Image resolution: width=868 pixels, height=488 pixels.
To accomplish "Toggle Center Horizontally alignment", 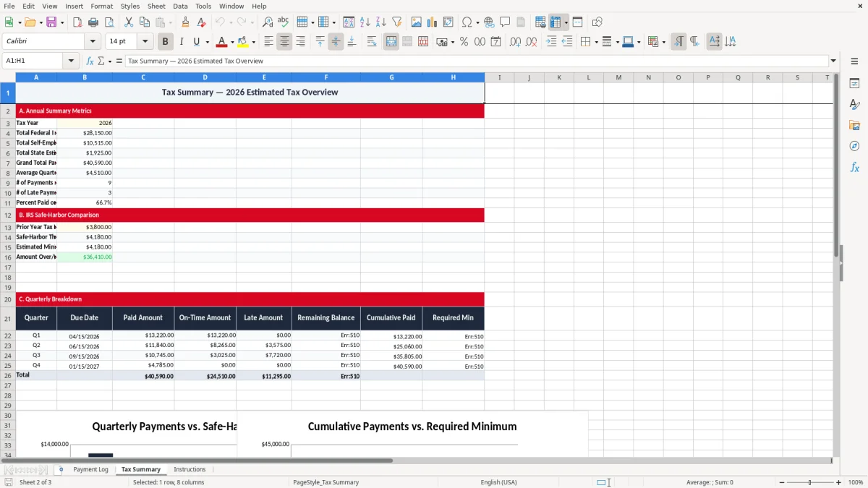I will pyautogui.click(x=284, y=41).
